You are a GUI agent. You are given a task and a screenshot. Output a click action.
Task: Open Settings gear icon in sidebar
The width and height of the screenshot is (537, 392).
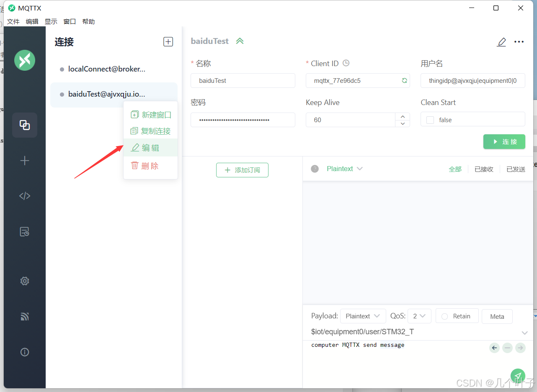[25, 281]
